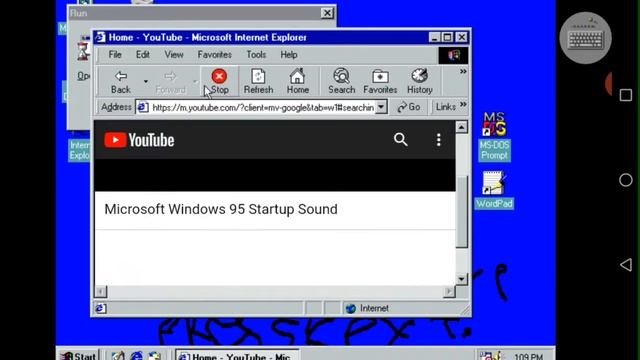Image resolution: width=640 pixels, height=360 pixels.
Task: Tap Android home circle button
Action: pos(626,180)
